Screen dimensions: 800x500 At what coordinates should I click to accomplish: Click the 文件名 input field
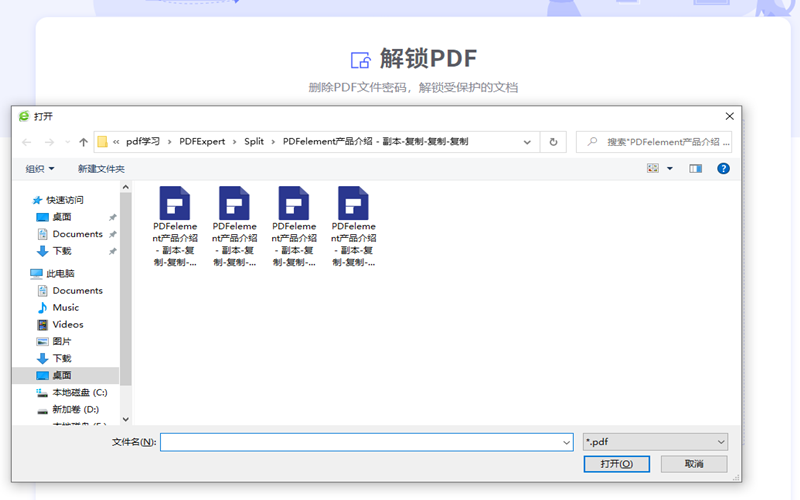365,441
